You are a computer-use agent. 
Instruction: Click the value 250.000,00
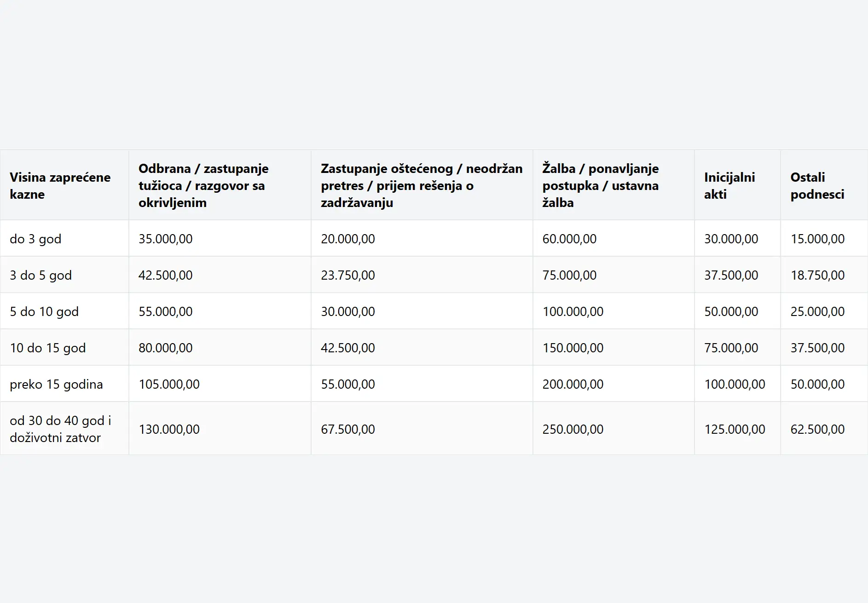(x=573, y=429)
